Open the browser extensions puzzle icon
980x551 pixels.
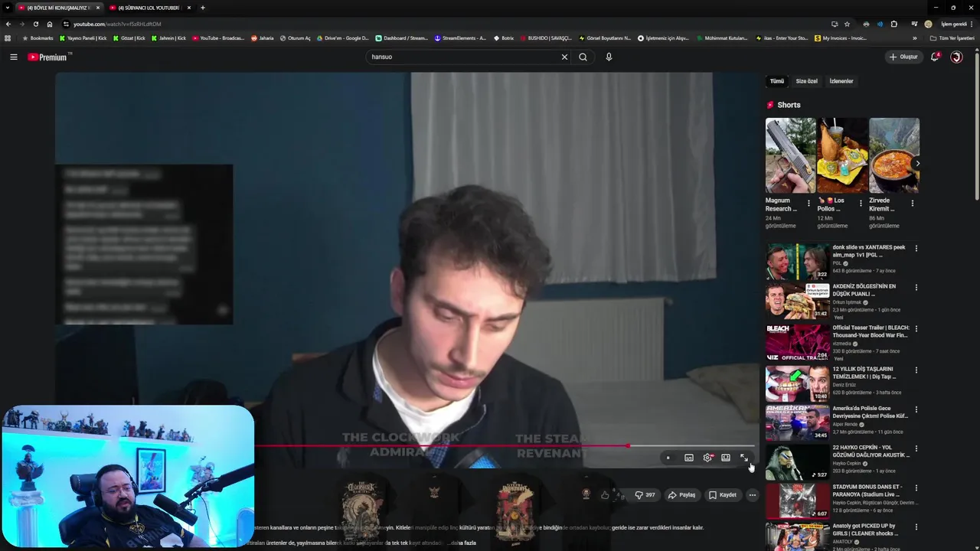(x=893, y=24)
